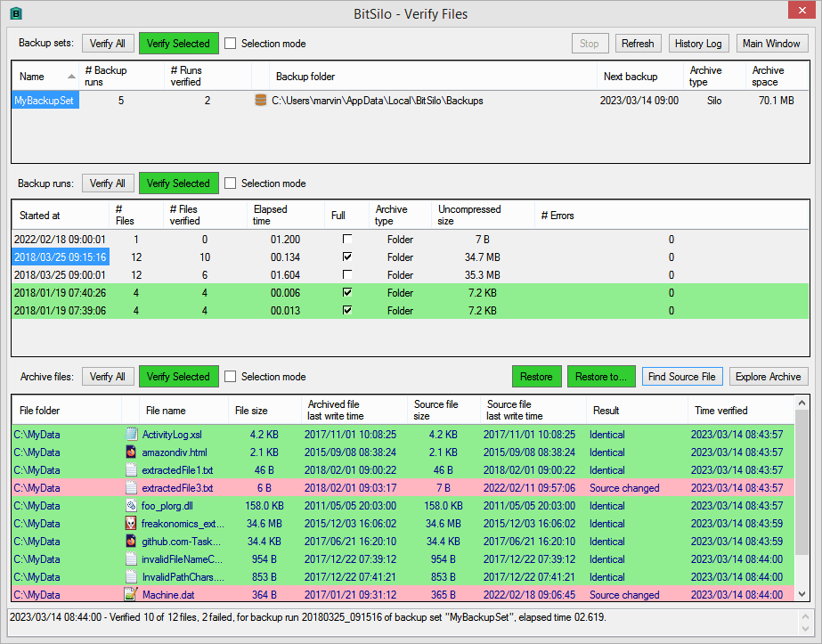Viewport: 822px width, 644px height.
Task: Click the github.com-Task file icon
Action: coord(132,542)
